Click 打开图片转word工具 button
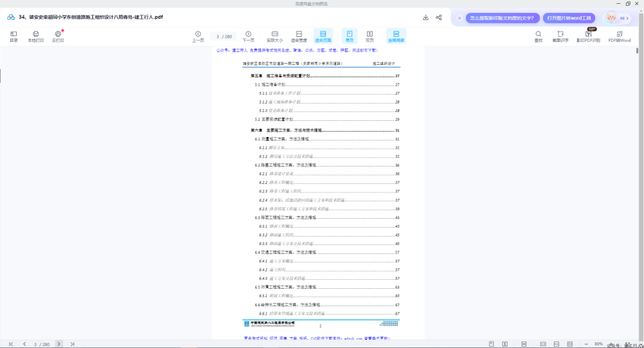 coord(569,18)
